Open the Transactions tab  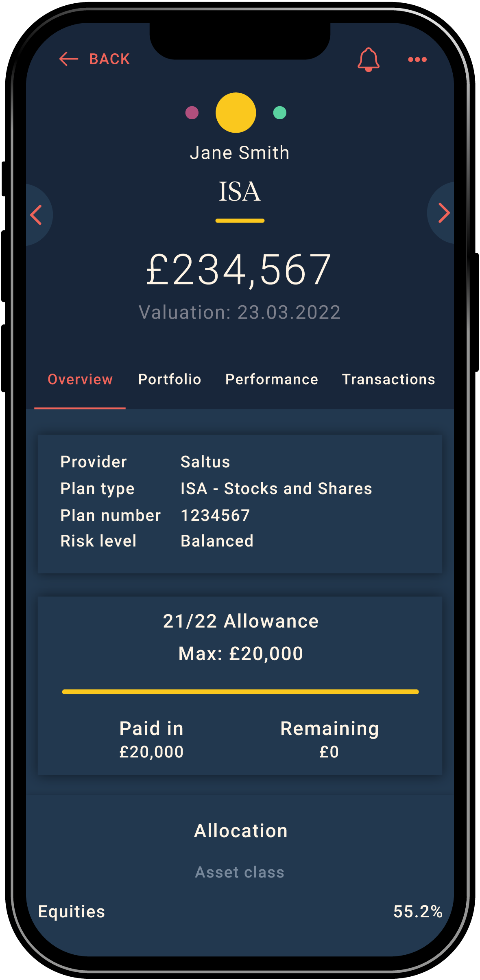[x=388, y=379]
